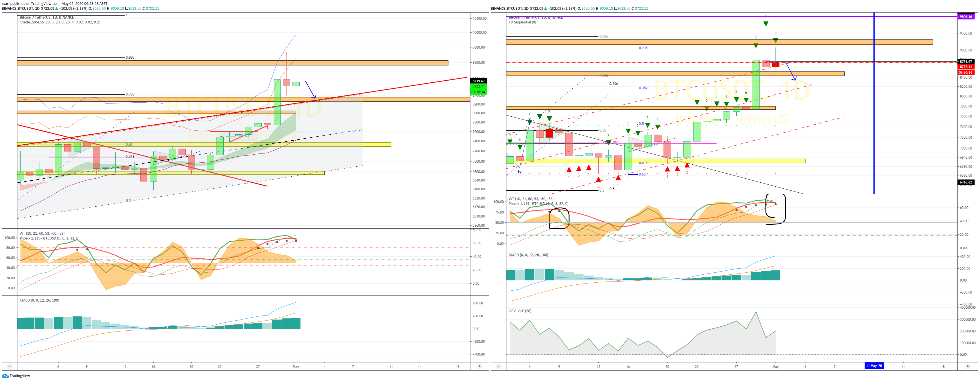Click the BINANCE:BTCUSDT, 1D header above left chart
The width and height of the screenshot is (980, 381).
[21, 8]
